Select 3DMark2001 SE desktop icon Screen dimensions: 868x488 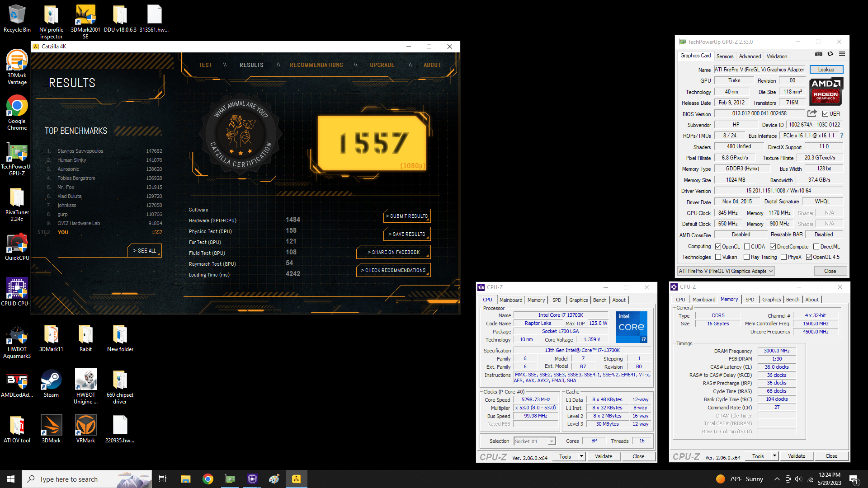[x=85, y=22]
